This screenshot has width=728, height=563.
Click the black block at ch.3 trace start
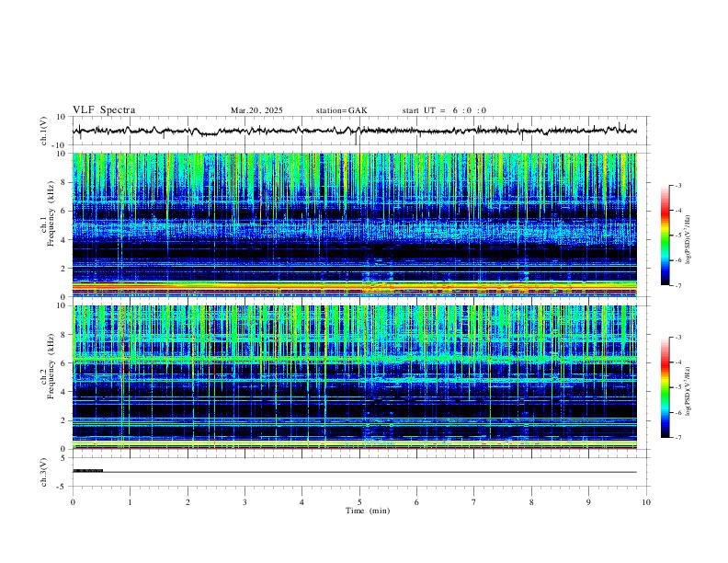pos(87,471)
